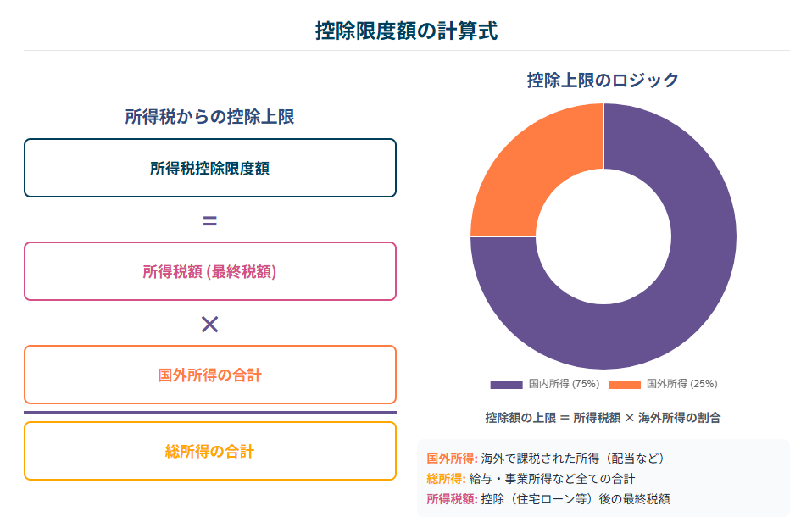Click the 控除限度額の計算式 main title
812x528 pixels.
click(407, 31)
